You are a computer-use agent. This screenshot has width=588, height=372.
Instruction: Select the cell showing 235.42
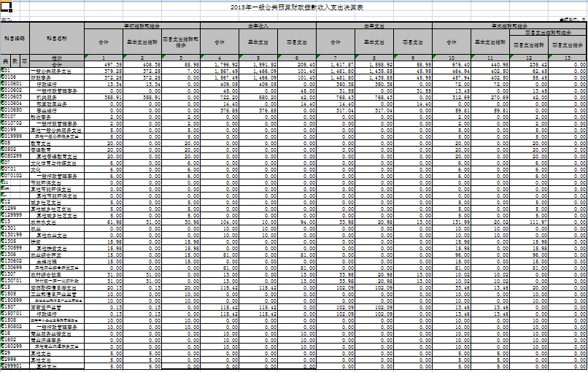(528, 64)
